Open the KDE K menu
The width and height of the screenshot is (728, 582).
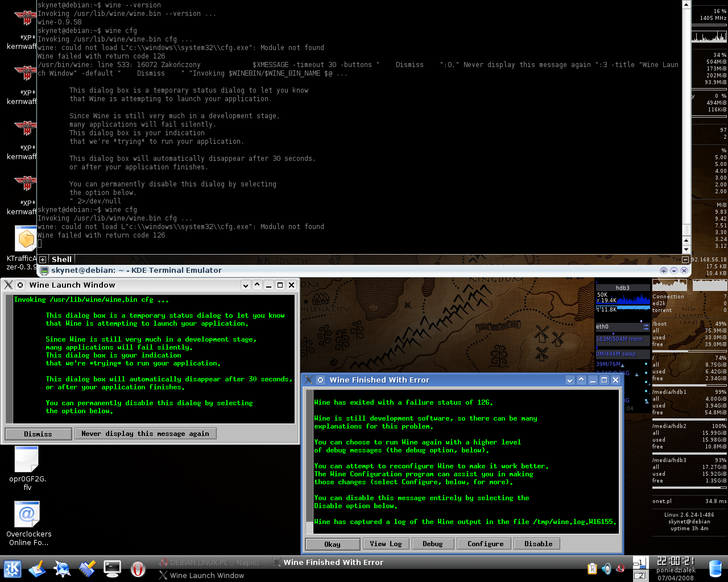click(13, 568)
